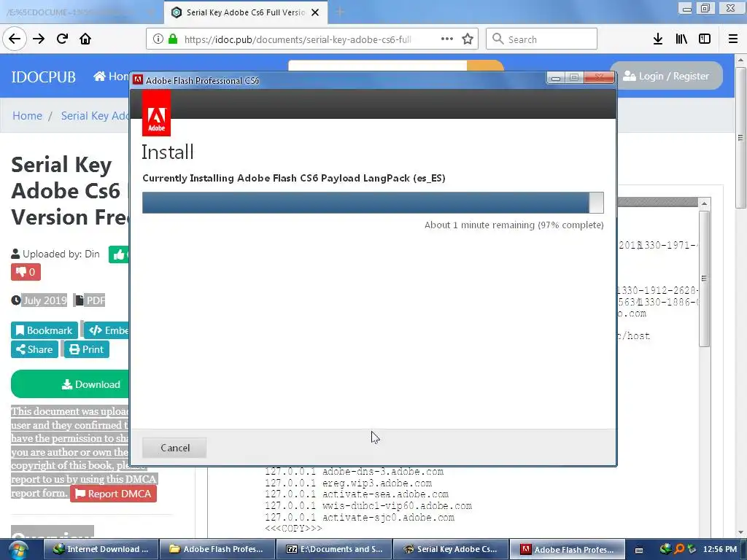Click the 12:56 PM taskbar clock
747x560 pixels.
(x=720, y=549)
